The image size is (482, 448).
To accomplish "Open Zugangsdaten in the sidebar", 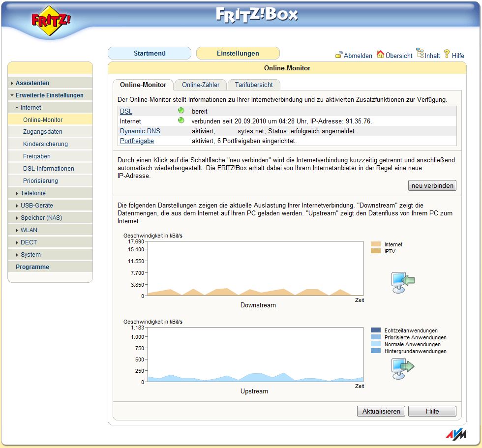I will 43,131.
